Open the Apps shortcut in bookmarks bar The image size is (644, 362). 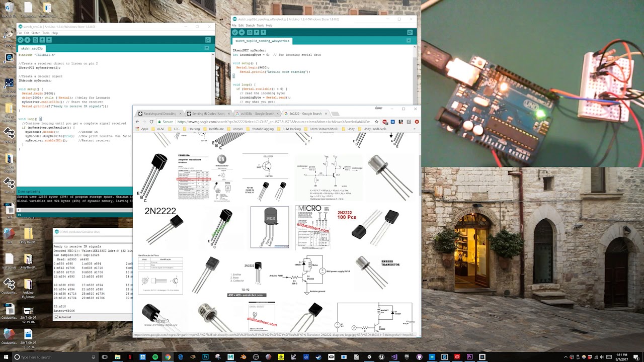click(142, 129)
